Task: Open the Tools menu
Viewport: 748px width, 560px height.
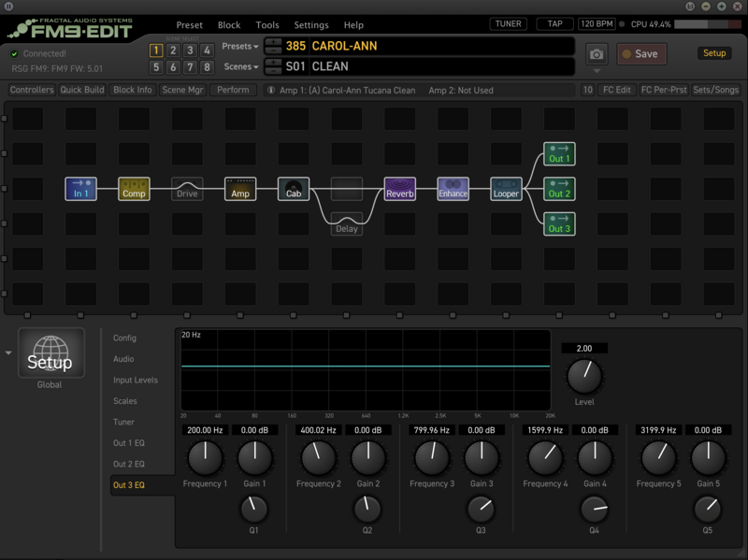Action: [267, 25]
